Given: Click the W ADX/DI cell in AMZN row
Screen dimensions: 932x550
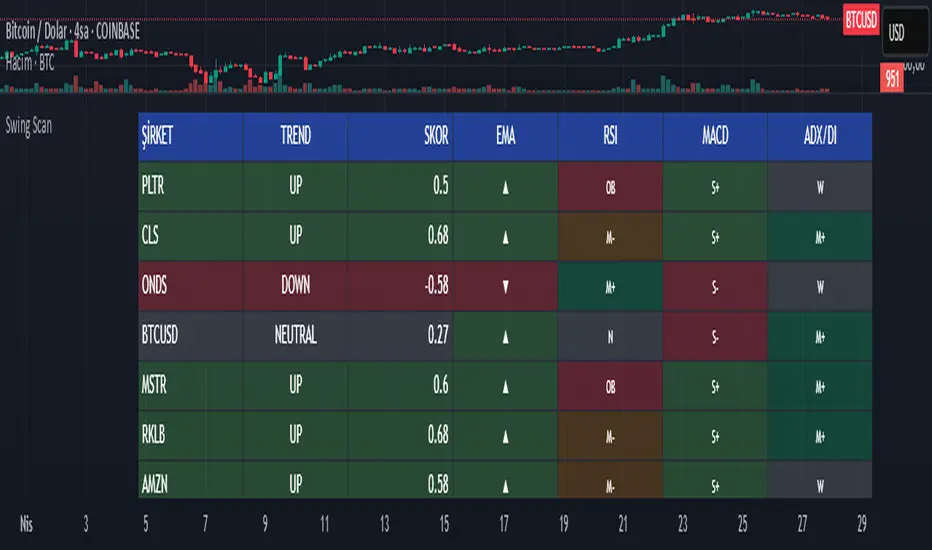Looking at the screenshot, I should (x=820, y=480).
